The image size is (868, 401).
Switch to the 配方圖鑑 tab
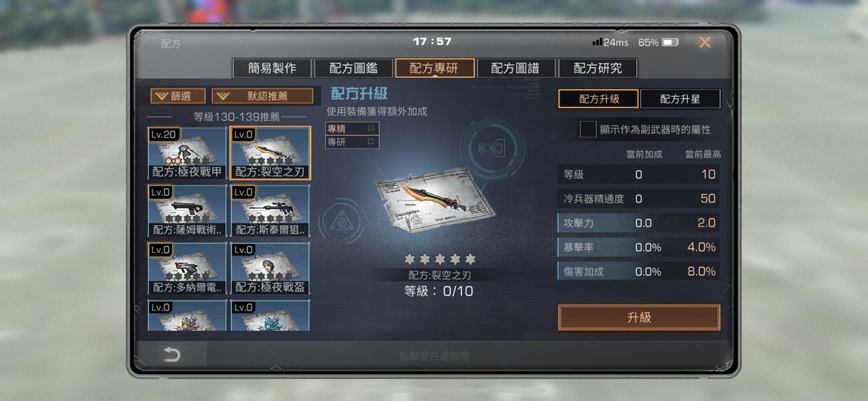(x=353, y=68)
